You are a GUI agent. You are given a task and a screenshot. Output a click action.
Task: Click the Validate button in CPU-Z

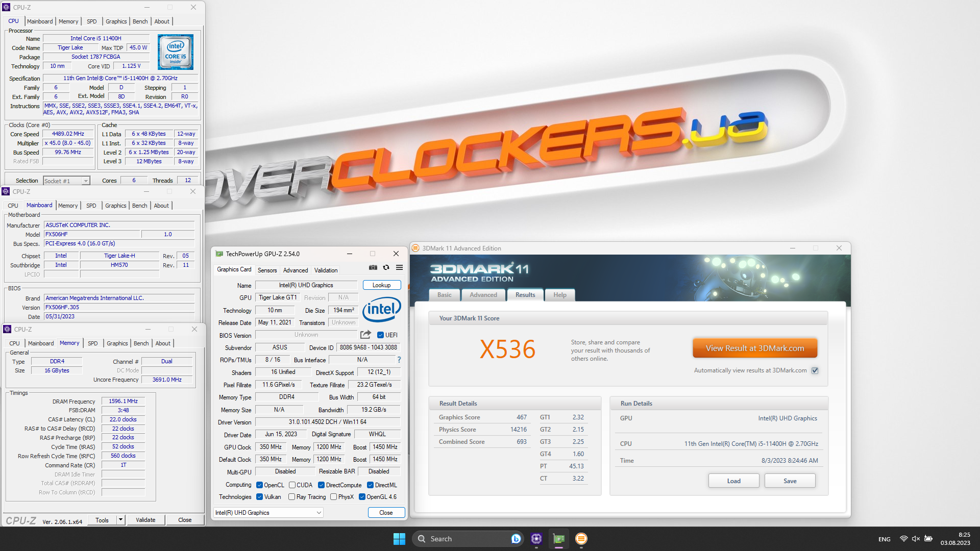point(145,520)
